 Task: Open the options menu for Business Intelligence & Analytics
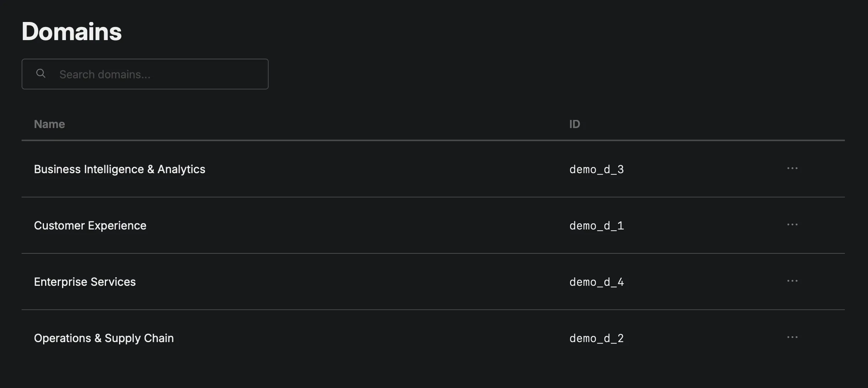pyautogui.click(x=792, y=169)
